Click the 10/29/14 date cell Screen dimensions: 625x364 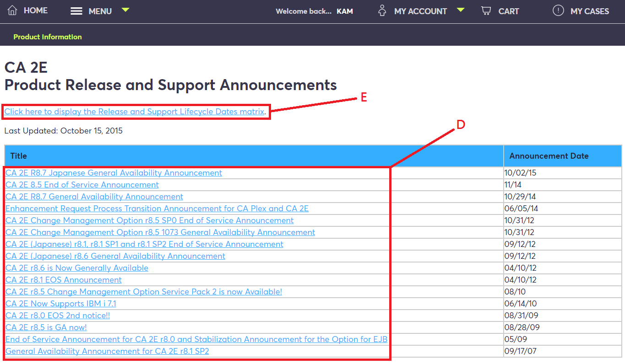[x=563, y=197]
